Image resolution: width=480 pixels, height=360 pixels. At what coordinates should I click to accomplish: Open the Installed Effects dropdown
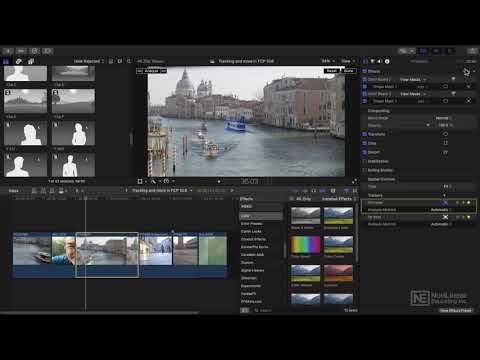click(338, 199)
